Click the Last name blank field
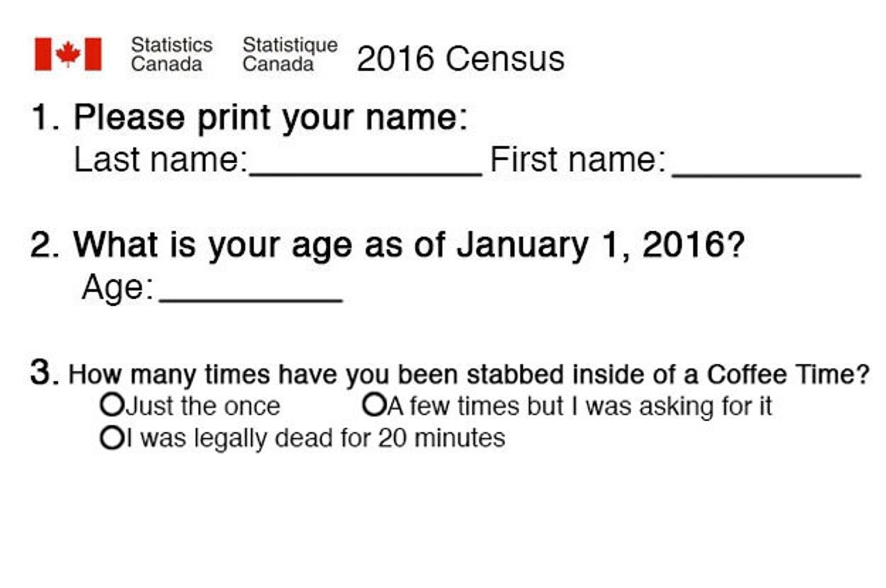 point(365,163)
